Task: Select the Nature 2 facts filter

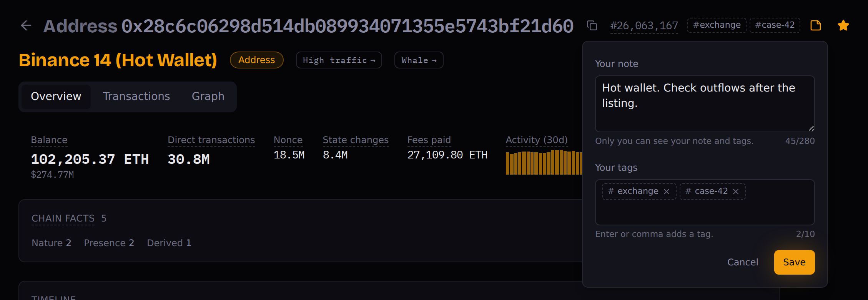Action: click(x=52, y=243)
